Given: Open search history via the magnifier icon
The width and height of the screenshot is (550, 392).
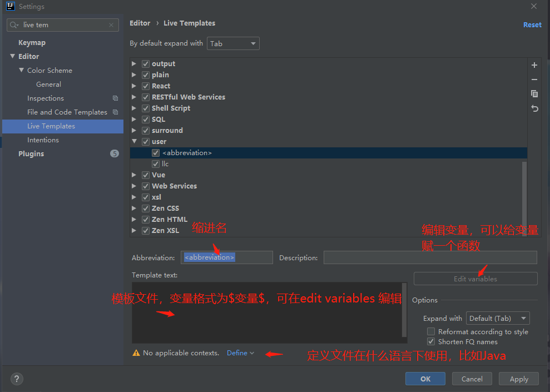Looking at the screenshot, I should click(x=14, y=25).
